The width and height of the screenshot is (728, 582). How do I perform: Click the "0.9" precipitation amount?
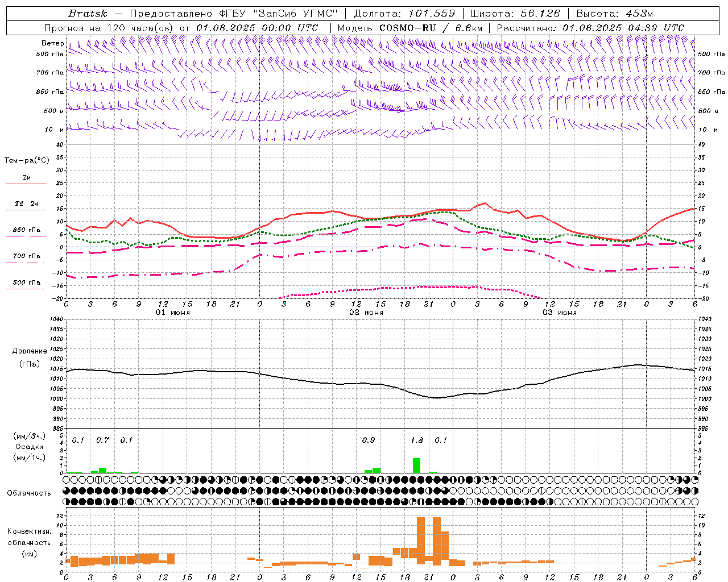click(x=369, y=440)
